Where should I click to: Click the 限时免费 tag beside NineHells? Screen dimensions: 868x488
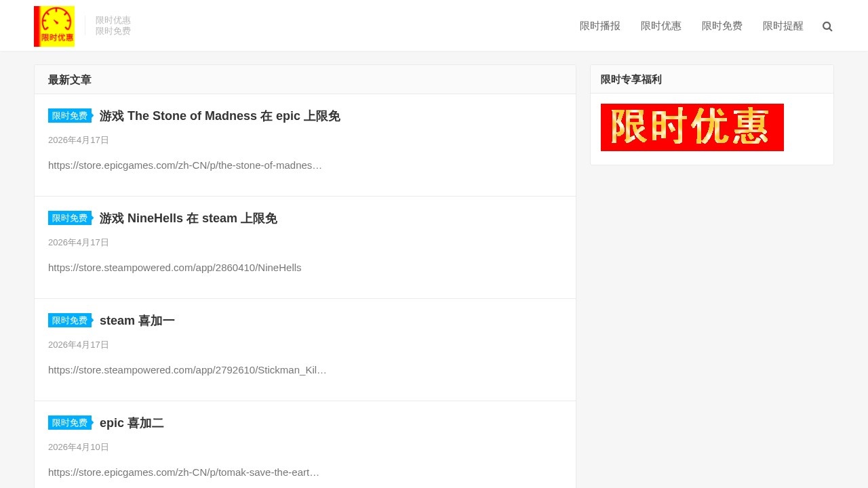click(x=70, y=218)
